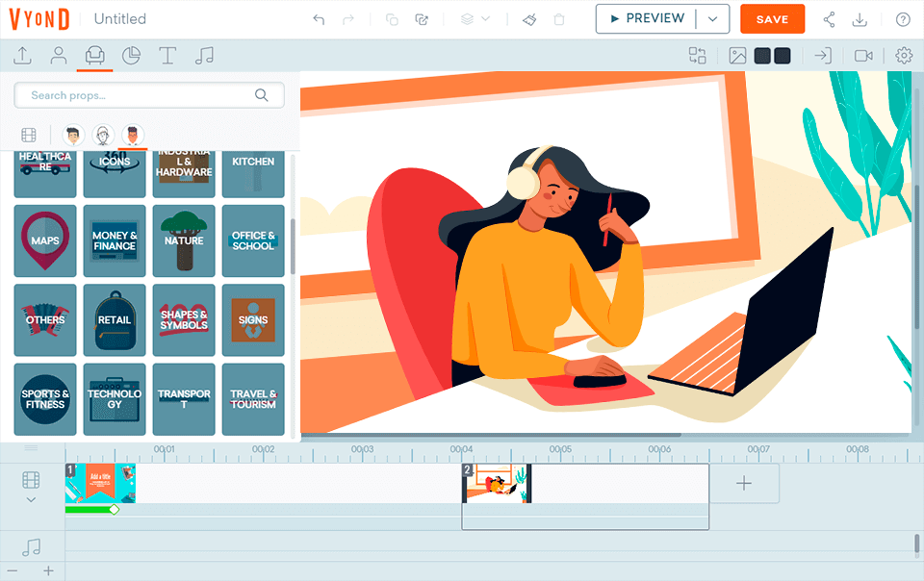Open the search props field
Image resolution: width=924 pixels, height=581 pixels.
[x=144, y=95]
